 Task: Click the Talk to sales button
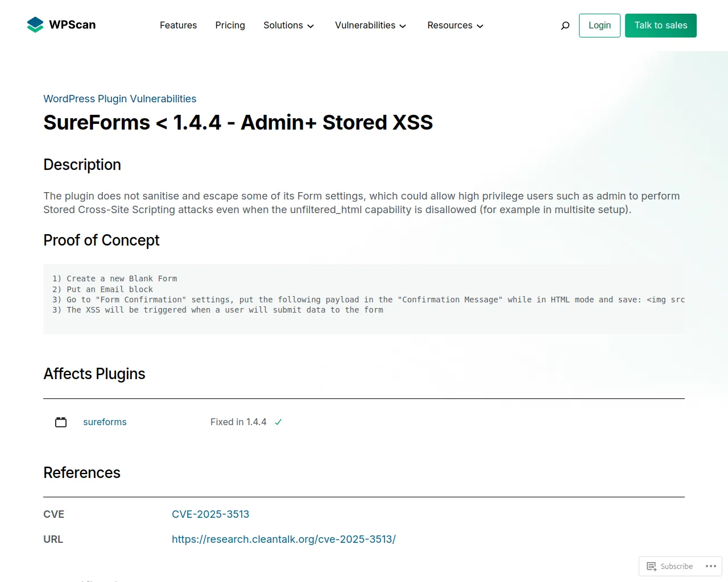[661, 26]
